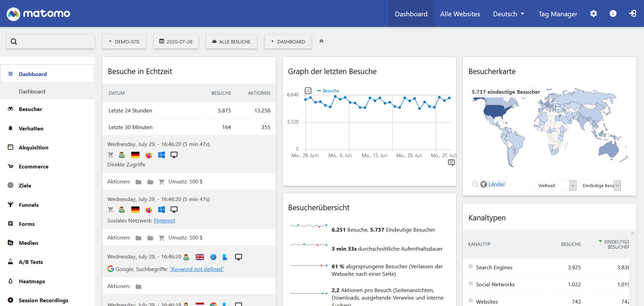This screenshot has width=644, height=306.
Task: Click the Akquisition window icon in sidebar
Action: coord(11,147)
